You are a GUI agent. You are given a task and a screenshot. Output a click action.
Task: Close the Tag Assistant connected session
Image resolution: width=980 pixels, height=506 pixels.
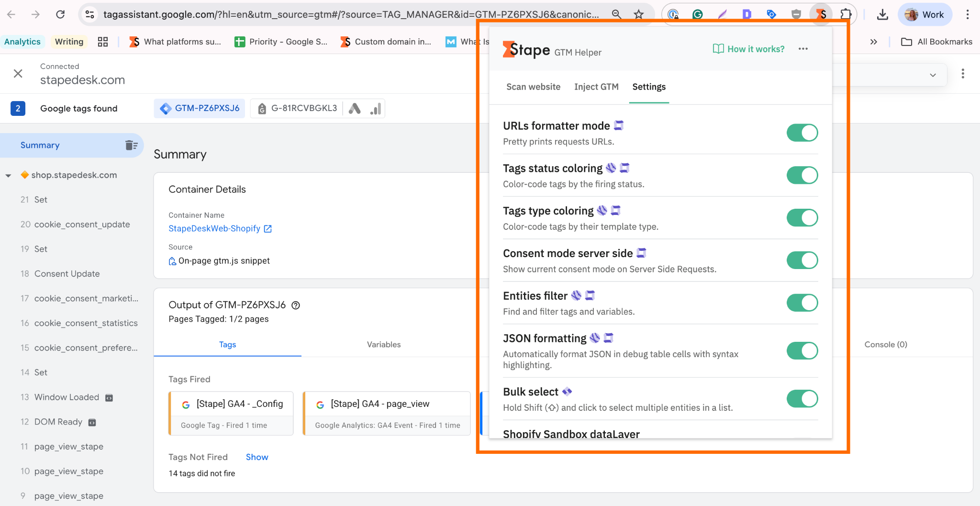click(18, 73)
